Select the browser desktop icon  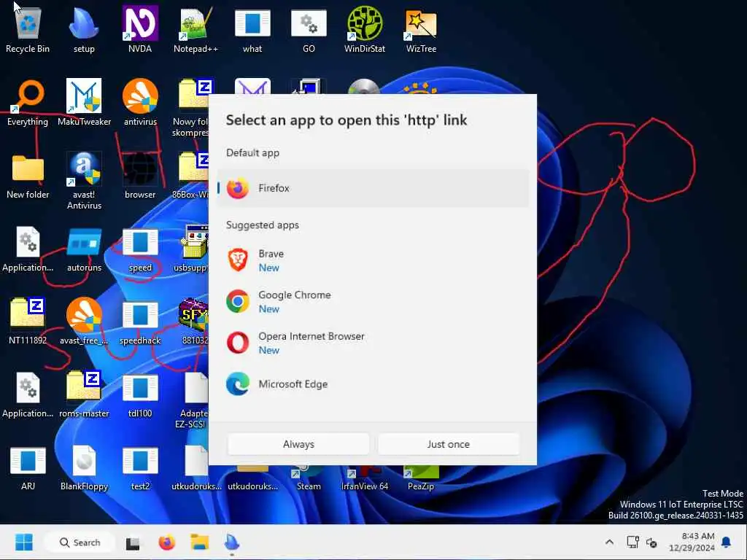[x=140, y=175]
